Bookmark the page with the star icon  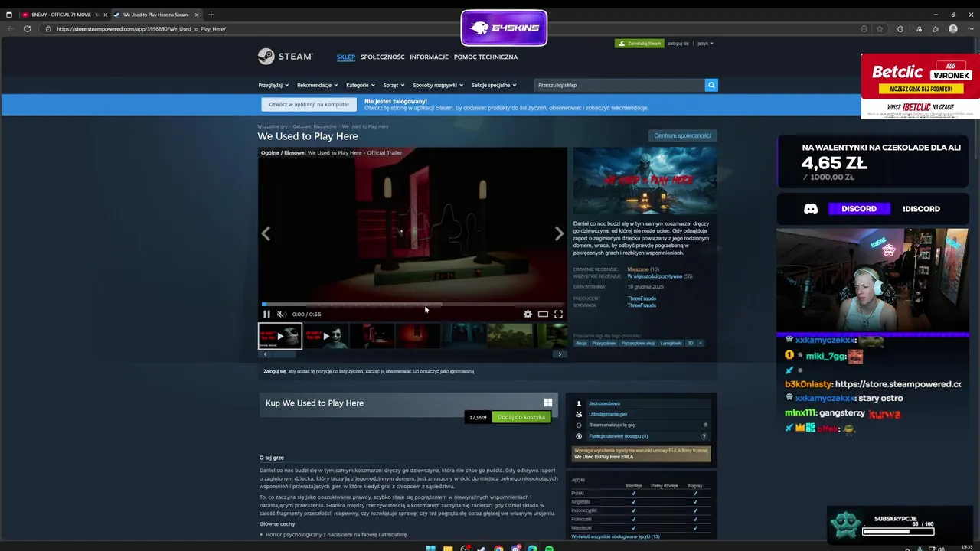[880, 29]
